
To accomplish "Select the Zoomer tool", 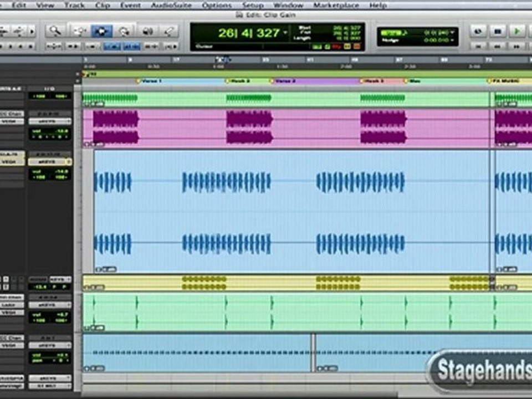I will pos(55,31).
